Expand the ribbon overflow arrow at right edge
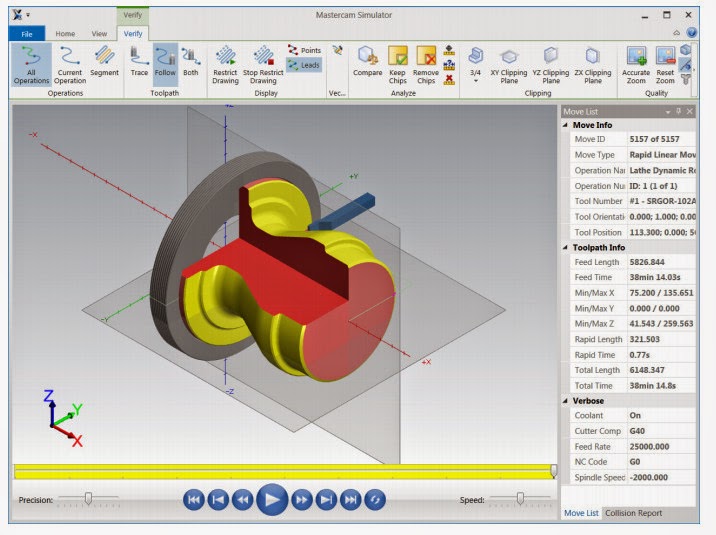 pyautogui.click(x=694, y=70)
